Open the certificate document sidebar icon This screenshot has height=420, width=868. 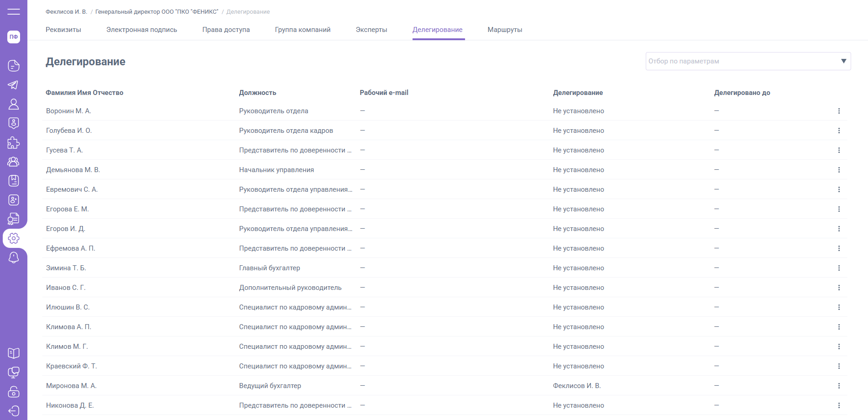14,219
